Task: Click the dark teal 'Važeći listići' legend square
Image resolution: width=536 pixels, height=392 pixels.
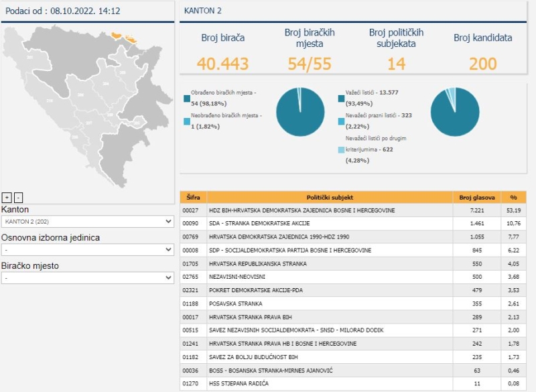Action: click(x=341, y=99)
